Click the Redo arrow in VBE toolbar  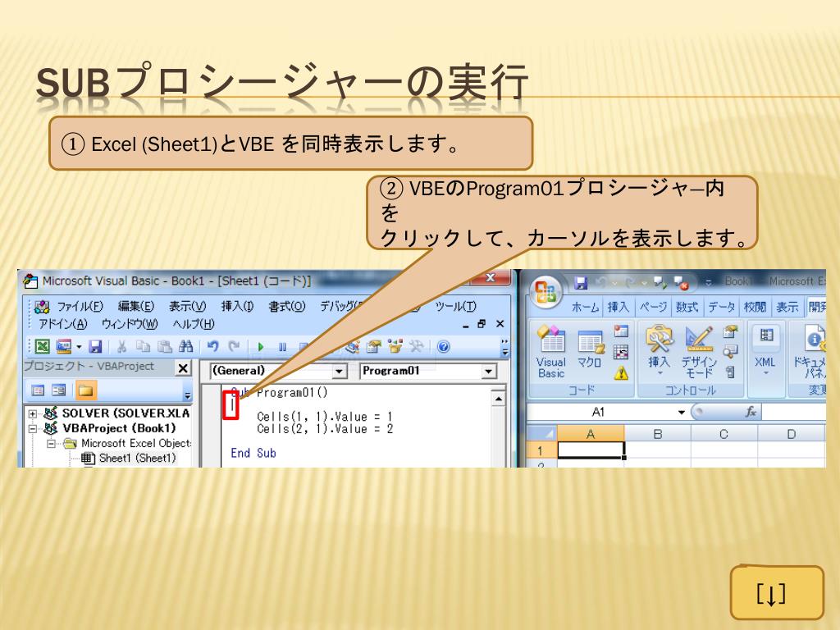pos(234,347)
